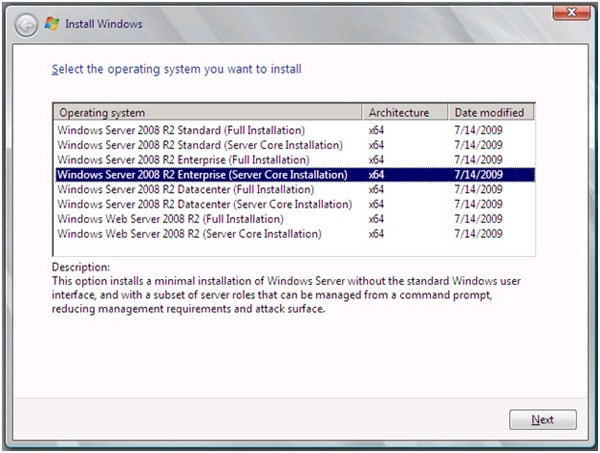Image resolution: width=600 pixels, height=453 pixels.
Task: Click 7/14/2009 in the Enterprise (Full Installation) row
Action: click(x=478, y=160)
